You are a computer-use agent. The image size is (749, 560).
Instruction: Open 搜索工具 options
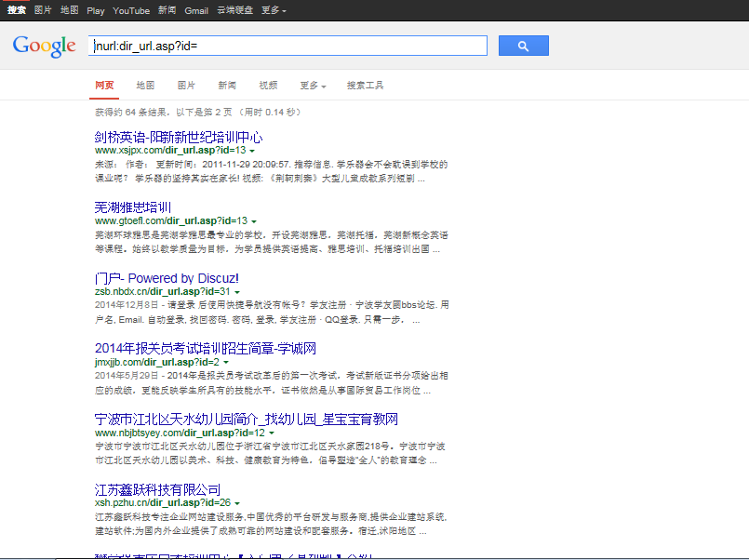coord(365,86)
